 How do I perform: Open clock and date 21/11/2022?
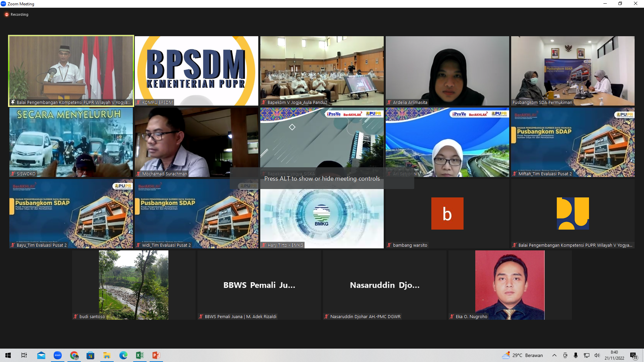(x=614, y=355)
